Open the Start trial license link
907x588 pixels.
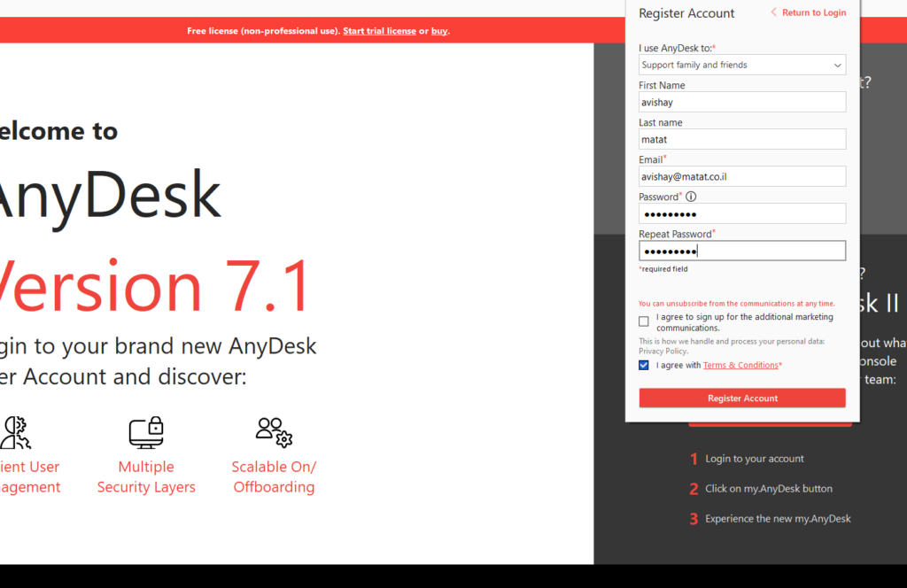379,30
